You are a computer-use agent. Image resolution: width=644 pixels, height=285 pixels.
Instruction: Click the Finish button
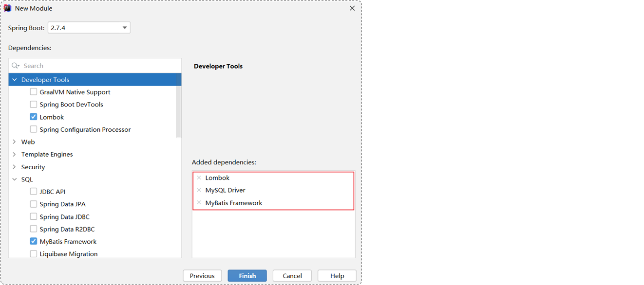coord(247,276)
